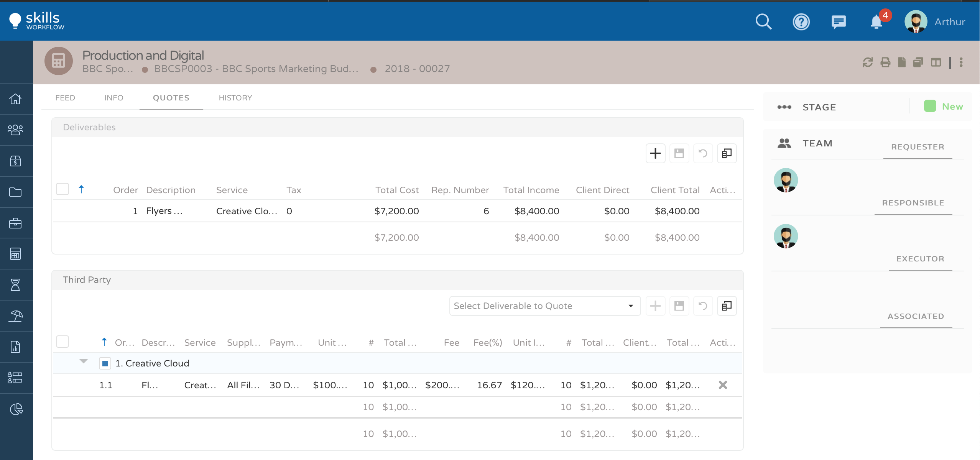Switch to the INFO tab
Viewport: 980px width, 460px height.
[114, 98]
